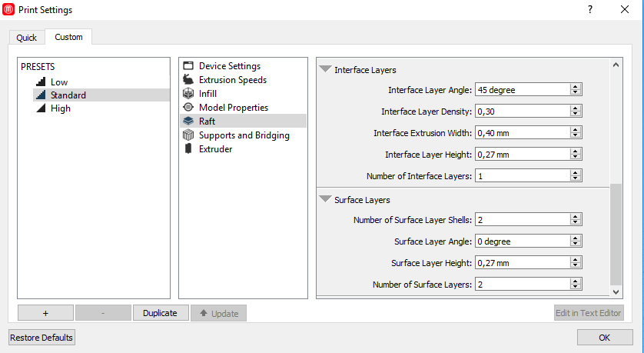
Task: Select Supports and Bridging icon
Action: (188, 135)
